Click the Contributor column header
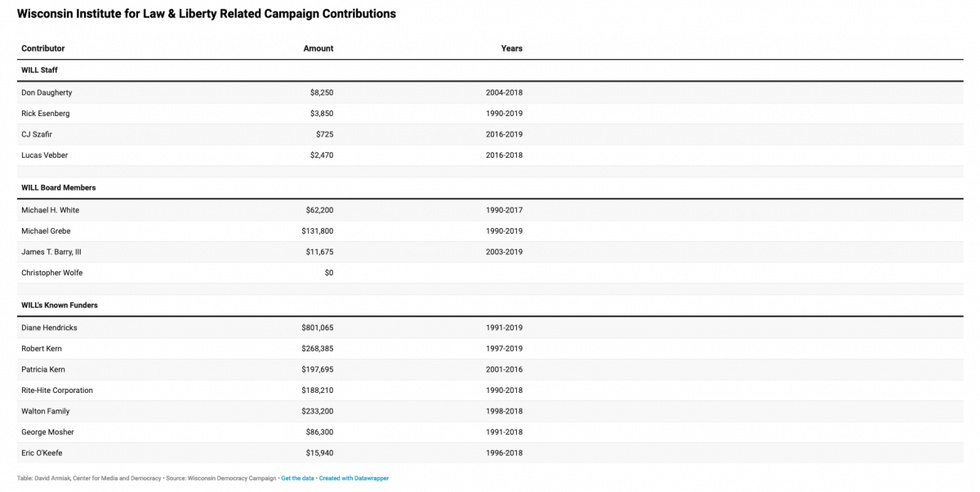Viewport: 980px width, 492px height. point(43,48)
